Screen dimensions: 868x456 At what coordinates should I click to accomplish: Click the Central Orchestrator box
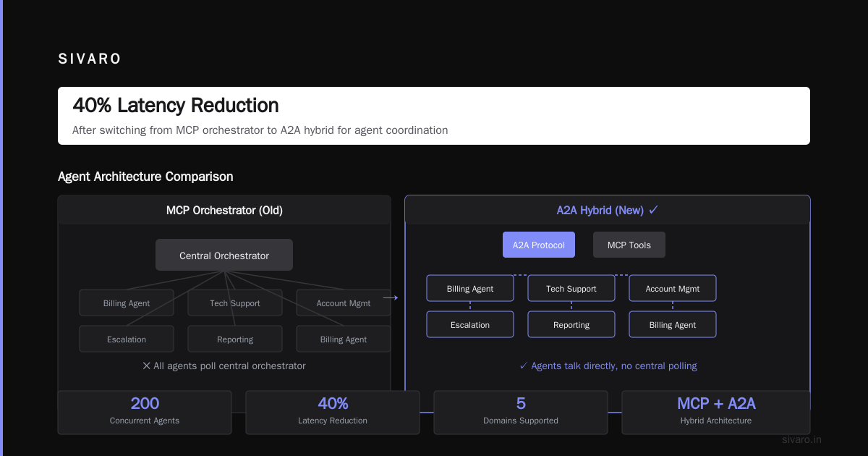224,256
